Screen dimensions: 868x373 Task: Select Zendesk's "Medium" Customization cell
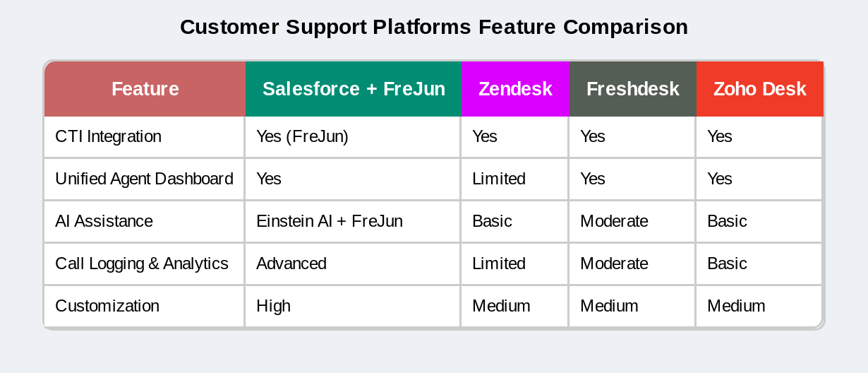pyautogui.click(x=501, y=306)
